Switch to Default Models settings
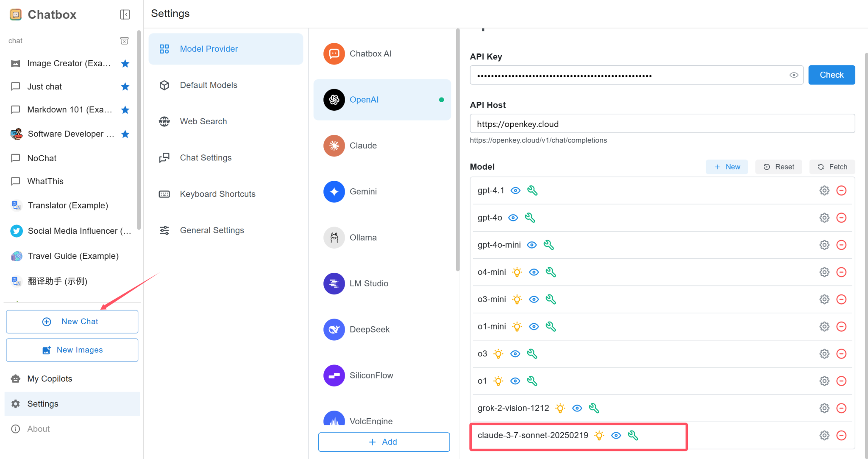Screen dimensions: 868x459 point(226,85)
